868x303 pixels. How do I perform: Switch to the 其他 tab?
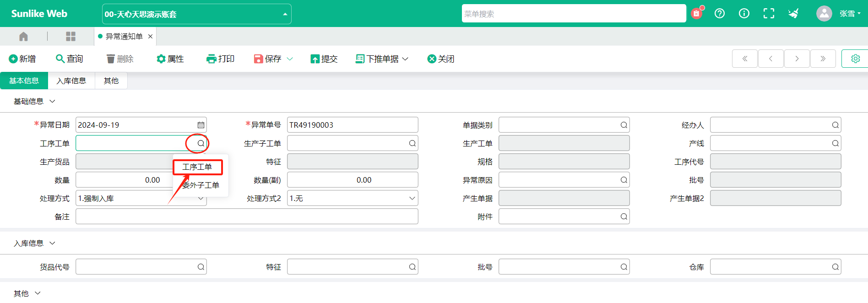pos(111,81)
